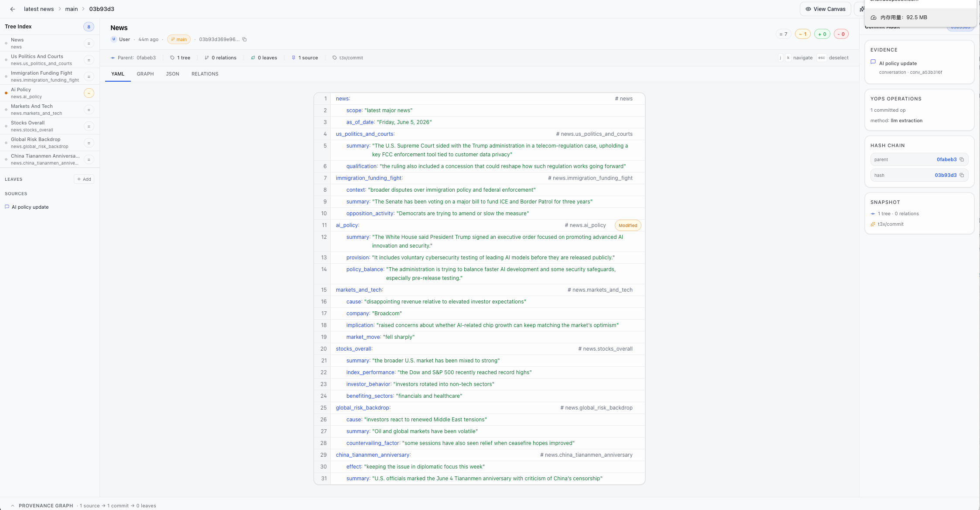The width and height of the screenshot is (980, 510).
Task: Click the tag icon beside 1 tree
Action: point(172,58)
